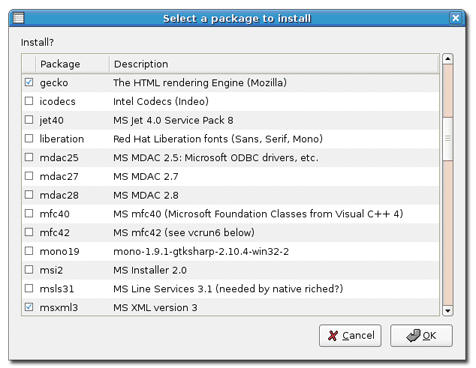The width and height of the screenshot is (476, 368).
Task: Click the scrollbar up arrow
Action: pyautogui.click(x=448, y=59)
